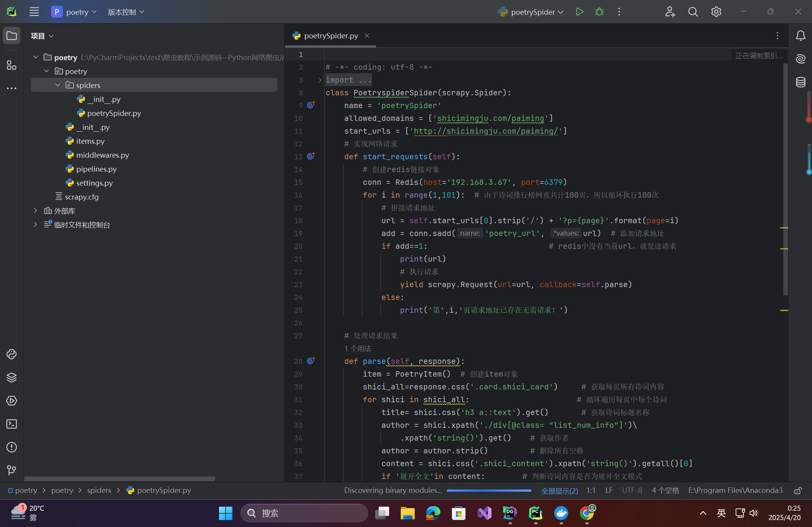Open the Notifications bell panel
This screenshot has height=527, width=812.
800,36
